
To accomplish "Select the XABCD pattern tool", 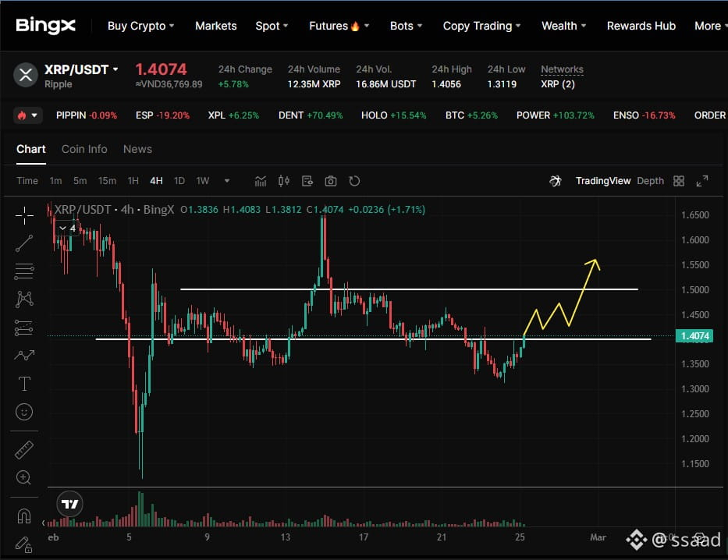I will (x=24, y=299).
